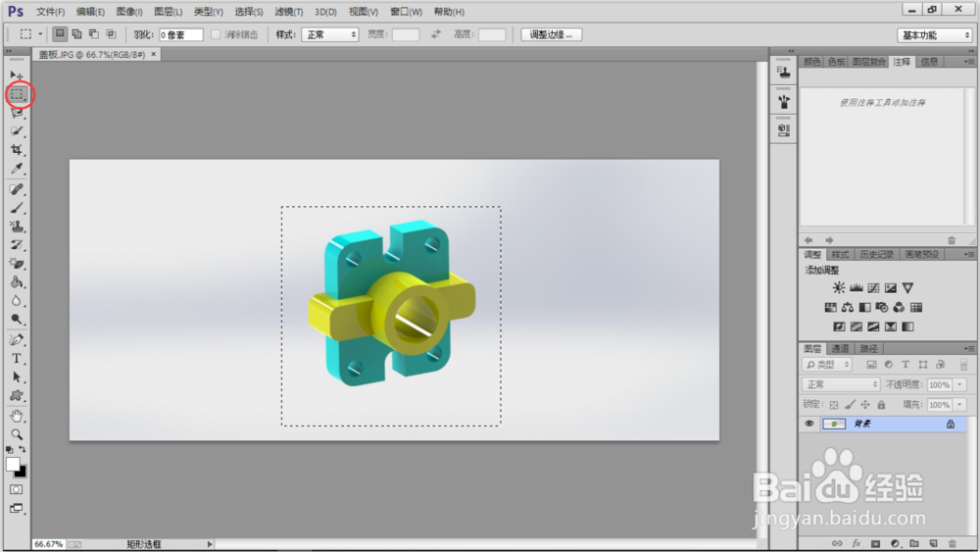Switch to the Swatches tab
The image size is (980, 552).
836,61
